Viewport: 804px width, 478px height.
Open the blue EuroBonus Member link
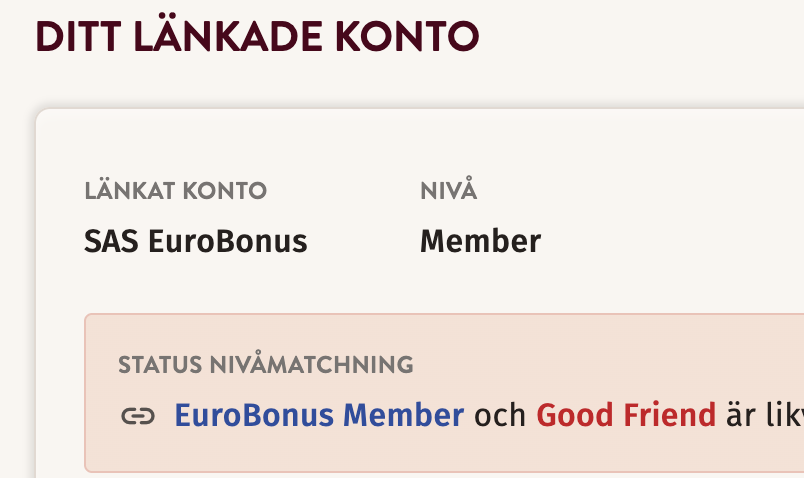[x=319, y=415]
